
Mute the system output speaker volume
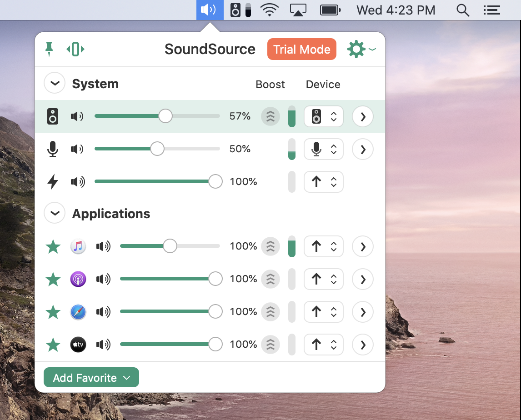77,116
